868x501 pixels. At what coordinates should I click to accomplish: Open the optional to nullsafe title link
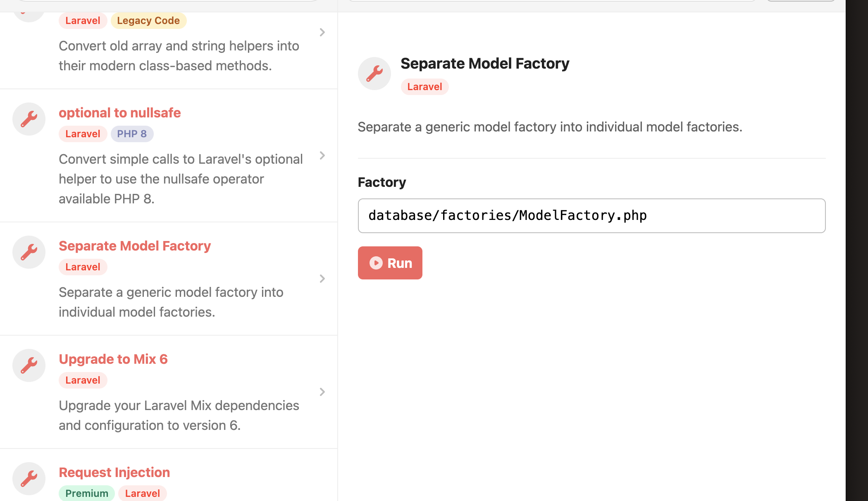pyautogui.click(x=119, y=113)
